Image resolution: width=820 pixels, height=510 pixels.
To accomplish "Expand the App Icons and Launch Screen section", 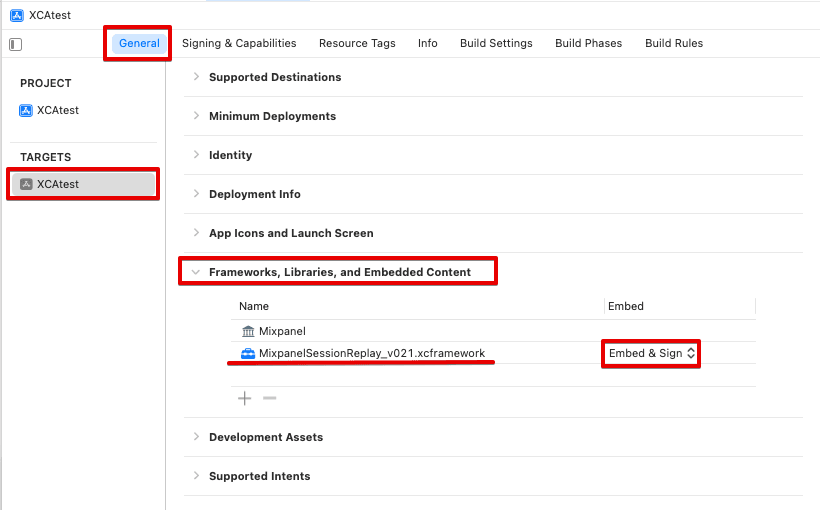I will click(196, 233).
